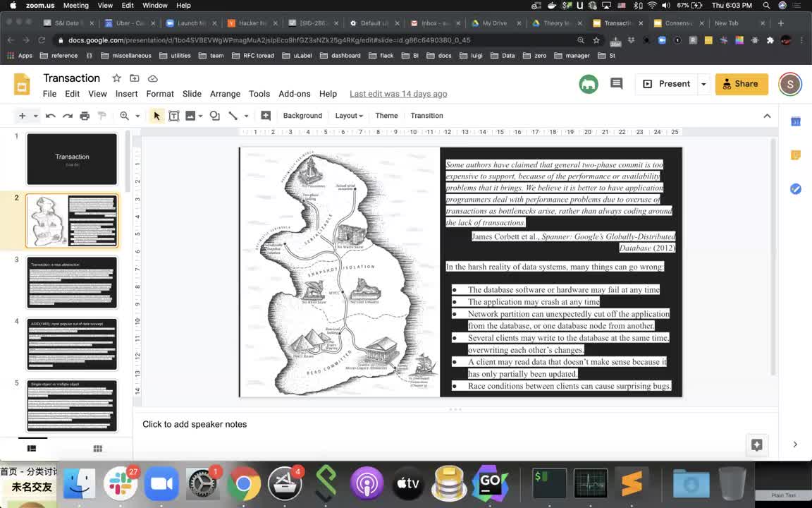
Task: Select slide 3 thumbnail
Action: (x=72, y=282)
